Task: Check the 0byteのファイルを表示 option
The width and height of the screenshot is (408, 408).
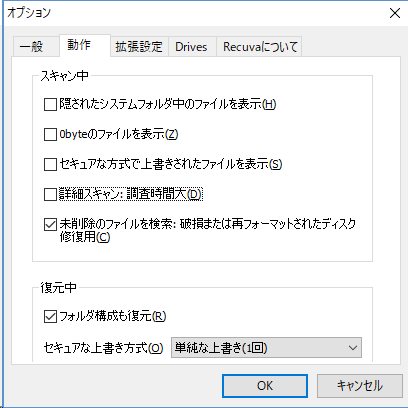Action: click(50, 135)
